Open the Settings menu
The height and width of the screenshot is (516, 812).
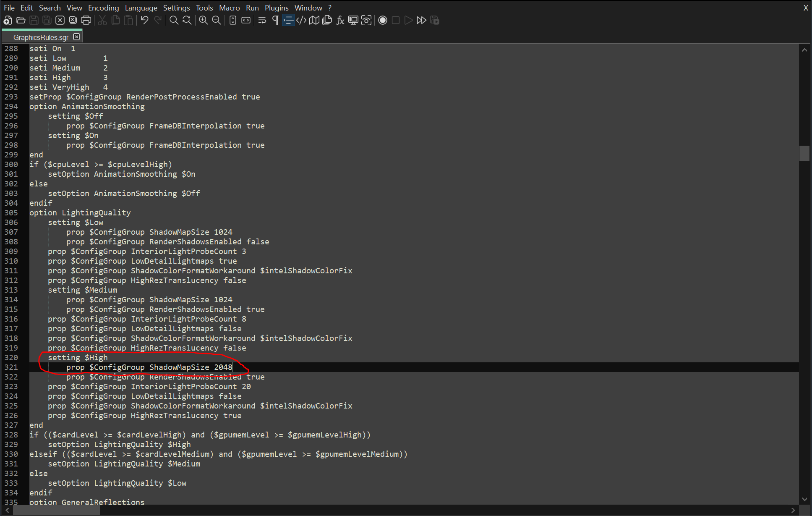tap(176, 8)
